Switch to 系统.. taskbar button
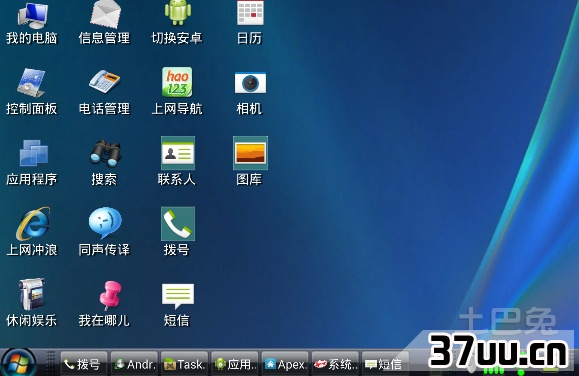 pyautogui.click(x=335, y=364)
